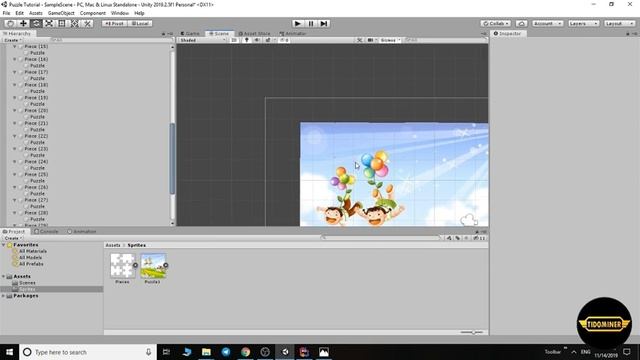Toggle 2D view in the Scene toolbar

(x=234, y=40)
